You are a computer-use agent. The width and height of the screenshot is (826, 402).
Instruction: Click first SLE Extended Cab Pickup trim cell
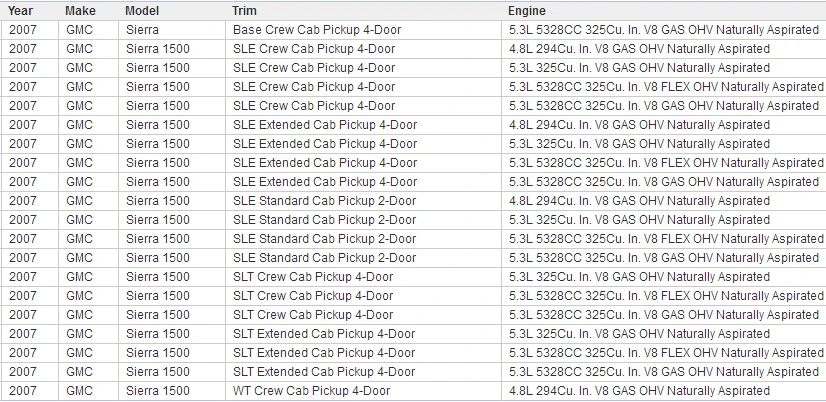coord(363,125)
